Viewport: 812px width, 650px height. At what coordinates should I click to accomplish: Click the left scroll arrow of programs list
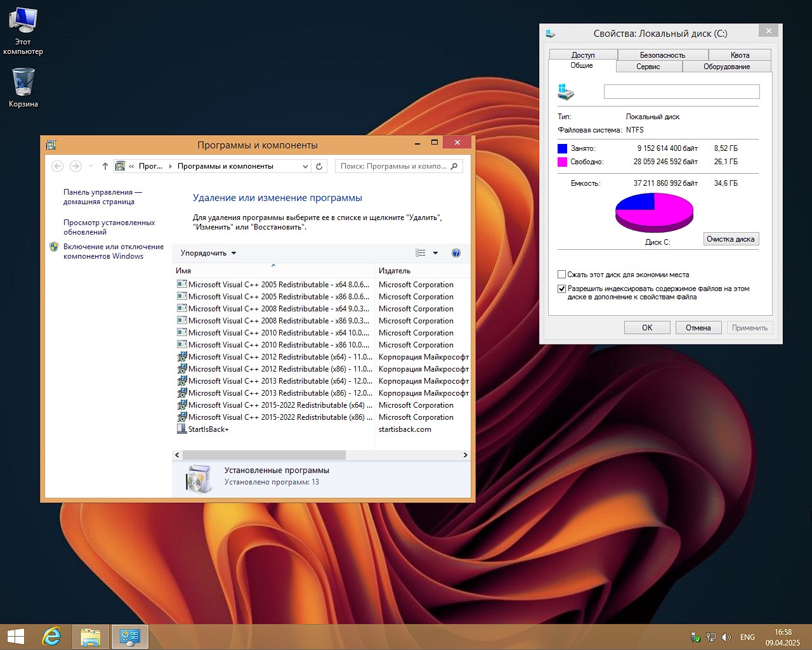tap(177, 455)
